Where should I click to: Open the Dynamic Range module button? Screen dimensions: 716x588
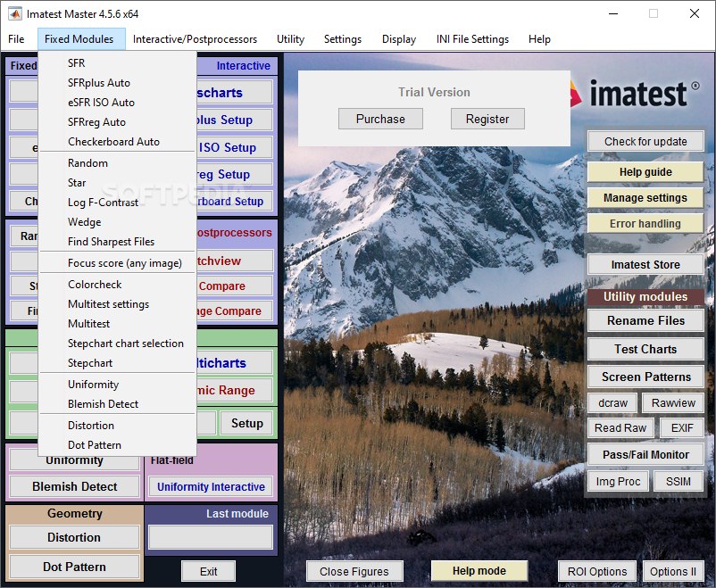[x=234, y=390]
